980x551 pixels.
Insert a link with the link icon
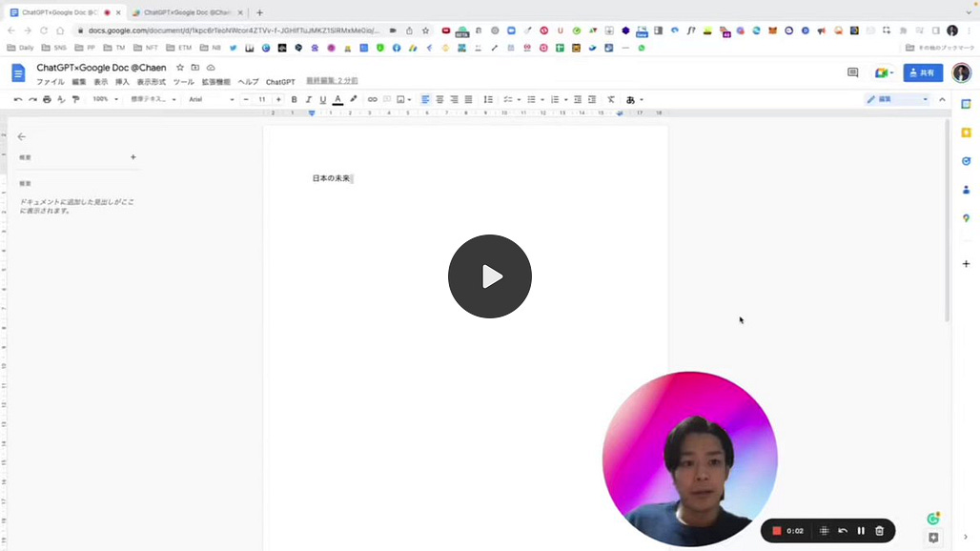pyautogui.click(x=373, y=99)
